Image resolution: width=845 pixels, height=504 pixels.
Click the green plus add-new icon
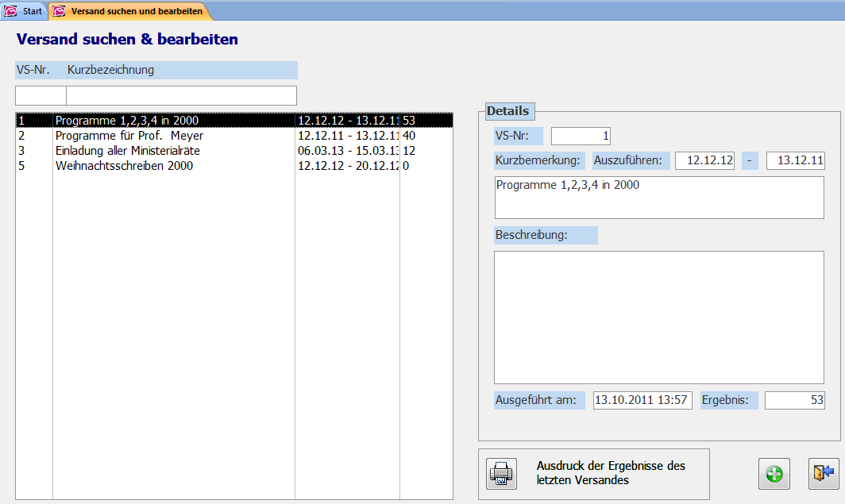pyautogui.click(x=773, y=474)
